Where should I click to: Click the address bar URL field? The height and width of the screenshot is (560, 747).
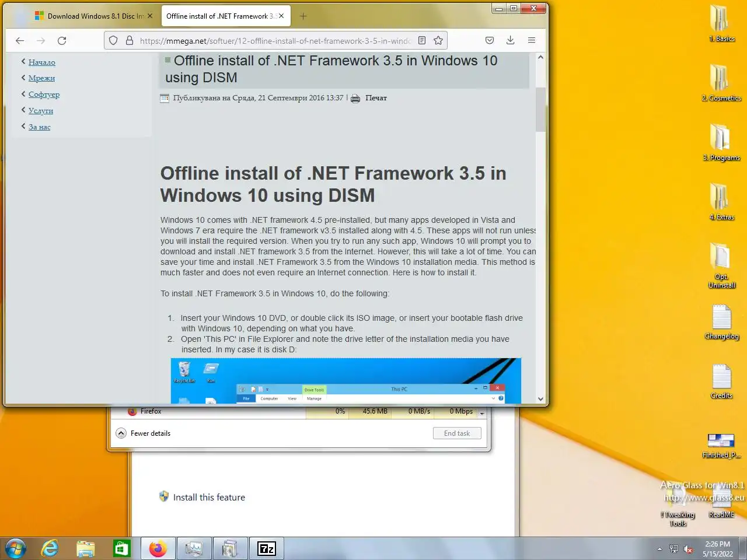274,41
